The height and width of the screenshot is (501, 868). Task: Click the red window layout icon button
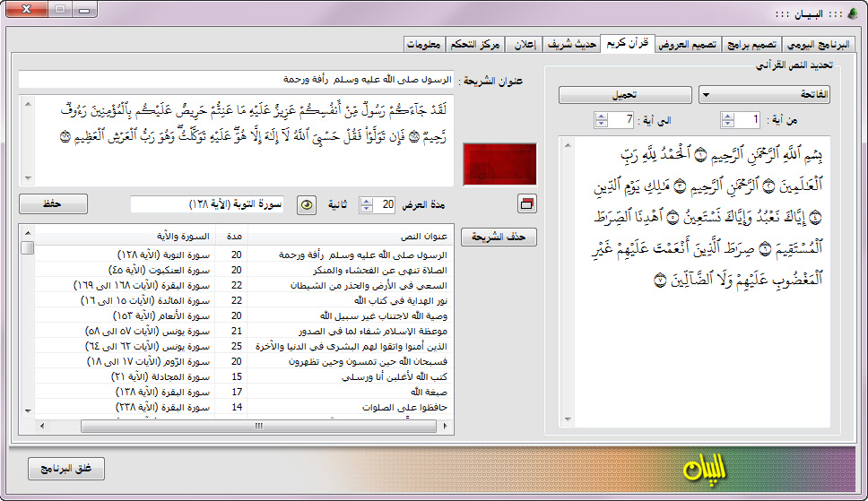point(527,204)
